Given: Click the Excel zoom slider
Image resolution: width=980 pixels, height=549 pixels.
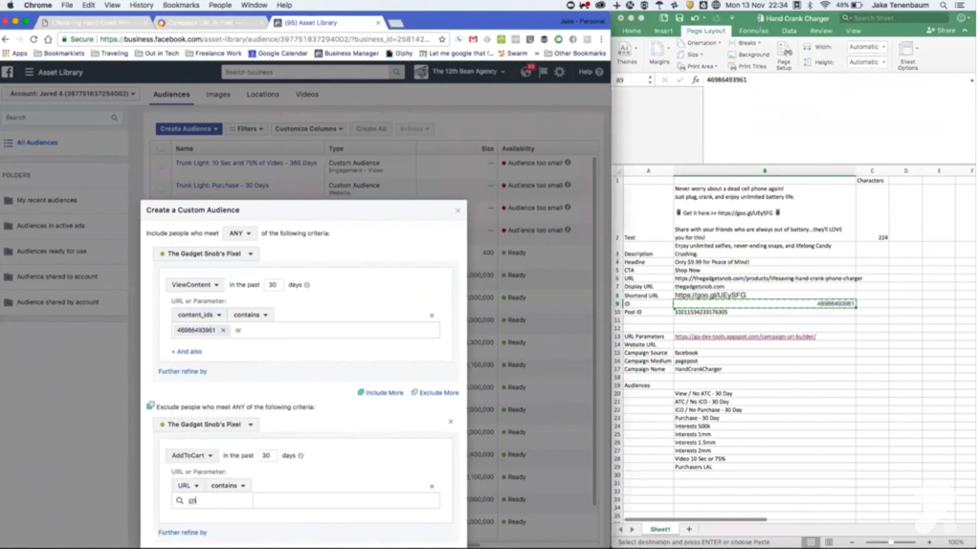Looking at the screenshot, I should [x=891, y=542].
